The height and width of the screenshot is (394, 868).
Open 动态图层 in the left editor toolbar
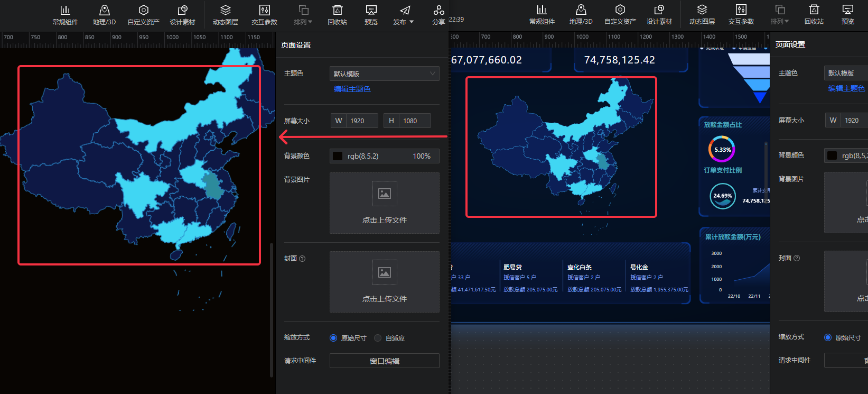(x=226, y=15)
